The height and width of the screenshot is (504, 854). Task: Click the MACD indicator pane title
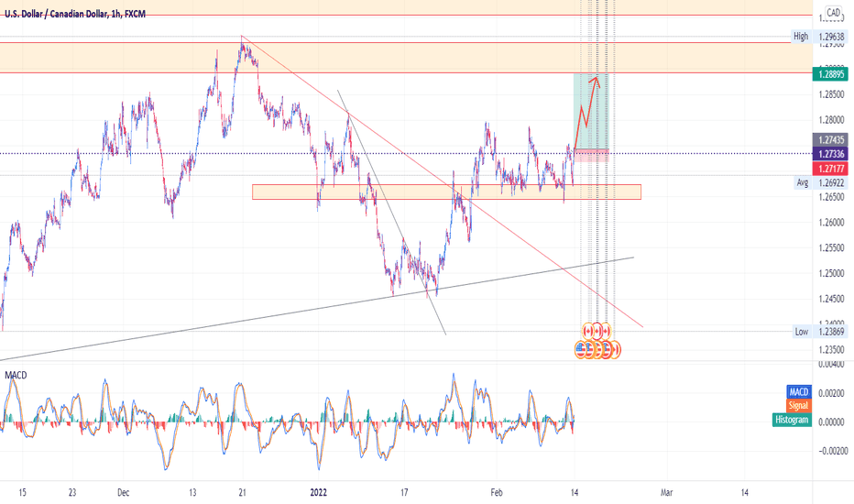tap(16, 376)
